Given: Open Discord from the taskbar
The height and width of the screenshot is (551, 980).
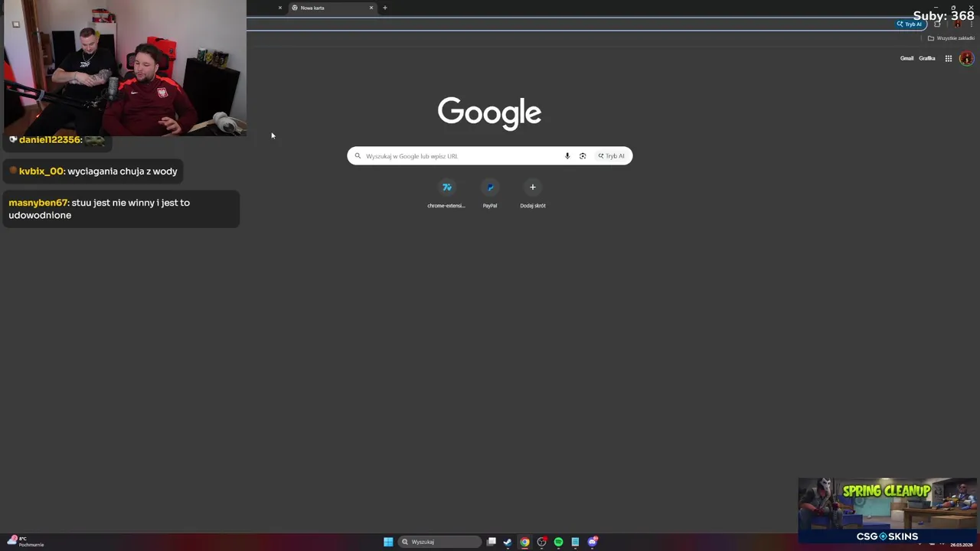Looking at the screenshot, I should coord(593,542).
